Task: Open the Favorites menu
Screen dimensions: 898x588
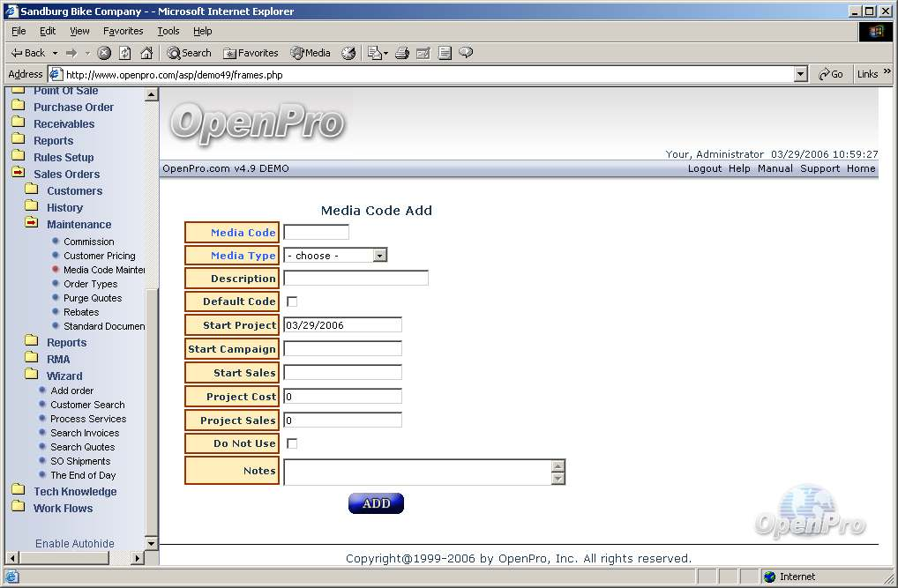Action: pyautogui.click(x=123, y=31)
